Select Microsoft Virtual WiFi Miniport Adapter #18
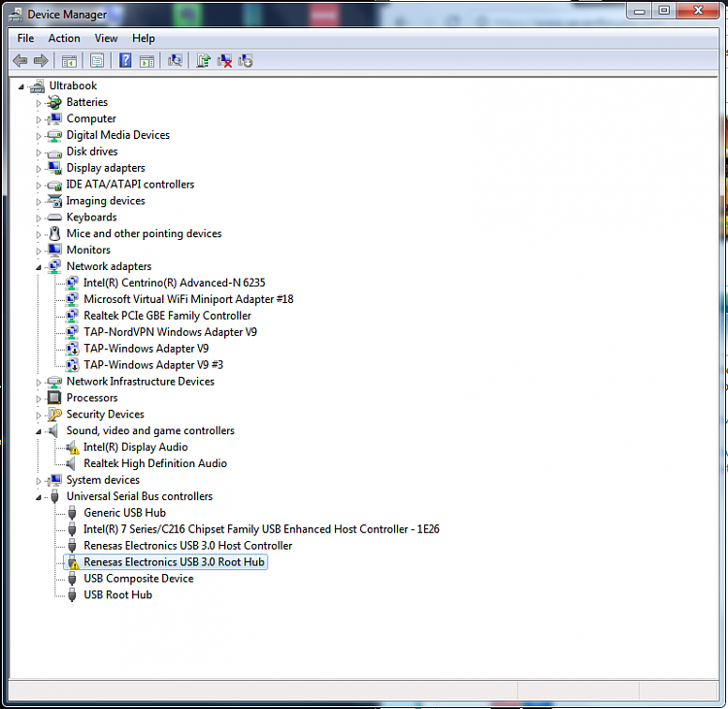 point(188,299)
